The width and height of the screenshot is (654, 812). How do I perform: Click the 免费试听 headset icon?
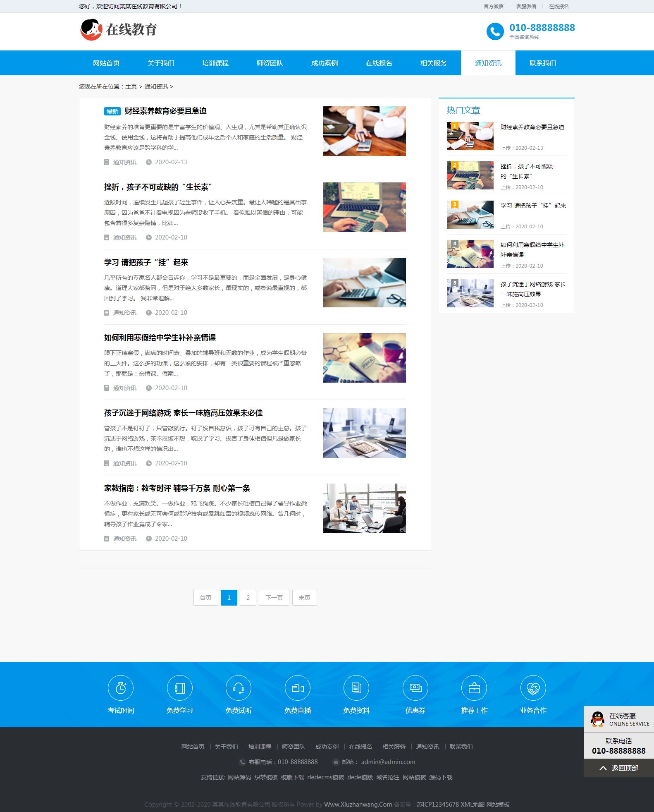pos(239,688)
